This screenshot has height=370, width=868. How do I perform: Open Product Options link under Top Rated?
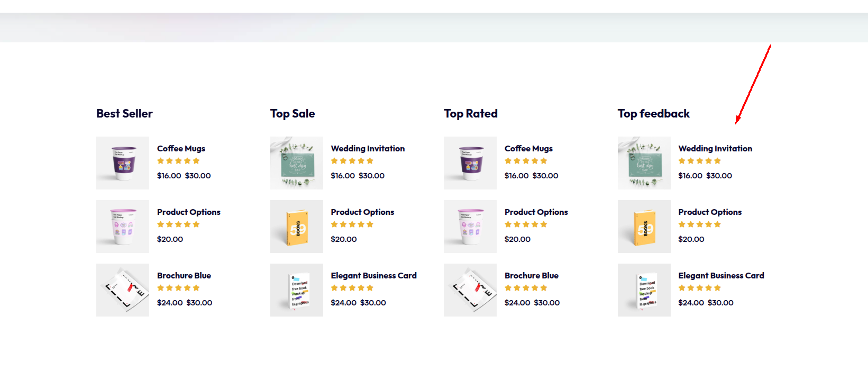tap(536, 212)
